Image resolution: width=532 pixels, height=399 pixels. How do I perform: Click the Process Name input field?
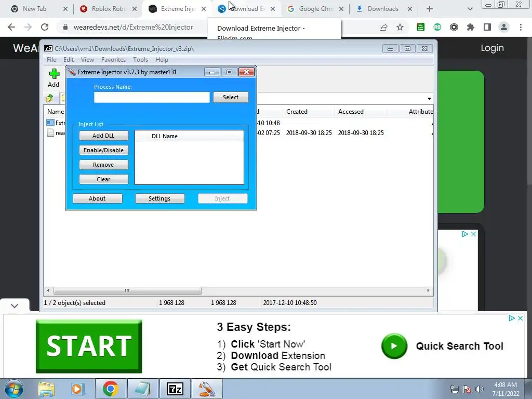point(152,97)
